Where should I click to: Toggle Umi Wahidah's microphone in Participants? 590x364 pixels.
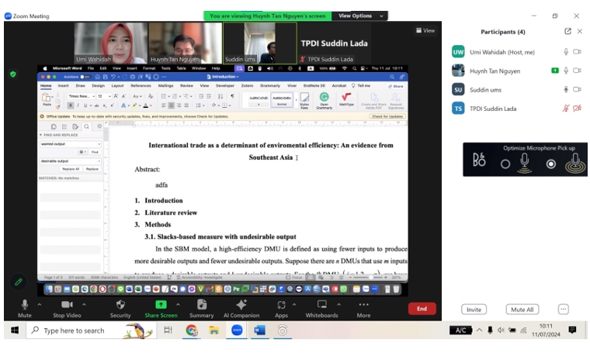click(566, 52)
